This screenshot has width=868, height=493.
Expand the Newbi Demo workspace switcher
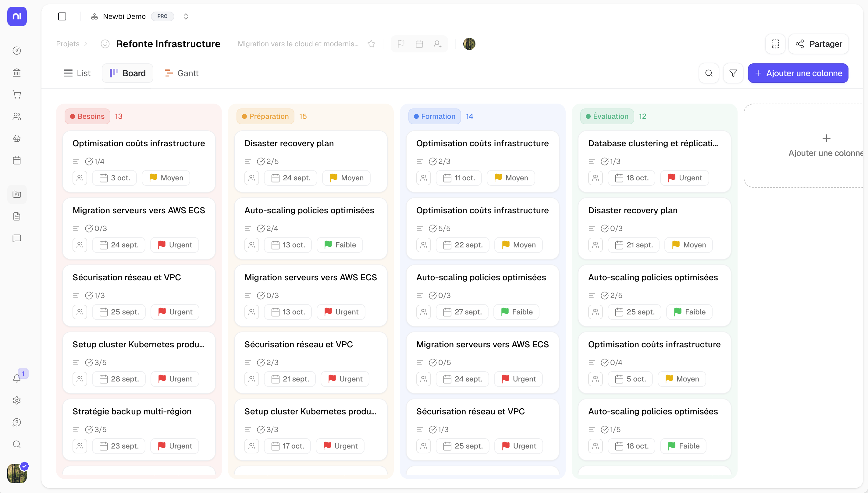pyautogui.click(x=186, y=16)
